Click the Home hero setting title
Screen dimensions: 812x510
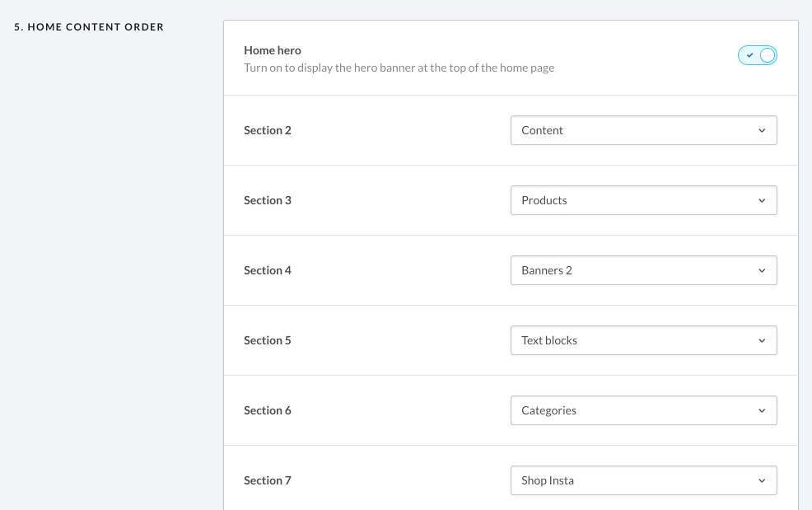(273, 50)
